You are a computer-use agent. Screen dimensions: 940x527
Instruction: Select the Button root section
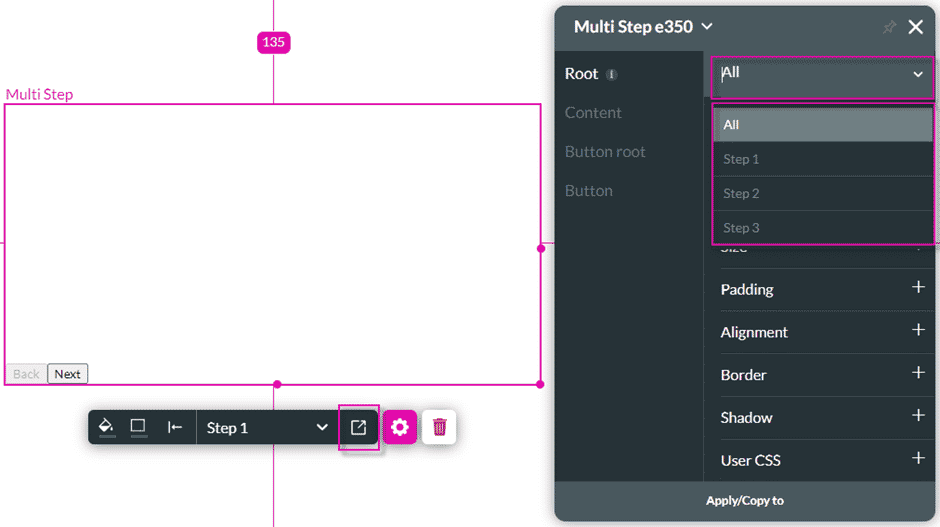click(605, 152)
